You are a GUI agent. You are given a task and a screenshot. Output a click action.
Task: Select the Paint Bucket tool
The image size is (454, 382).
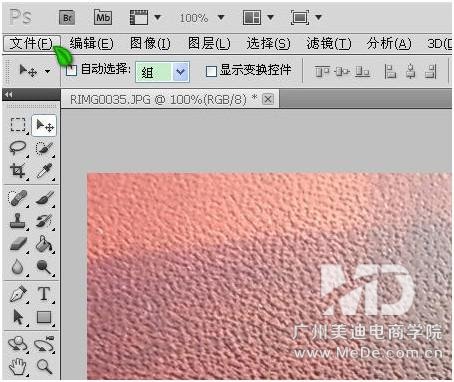(44, 244)
